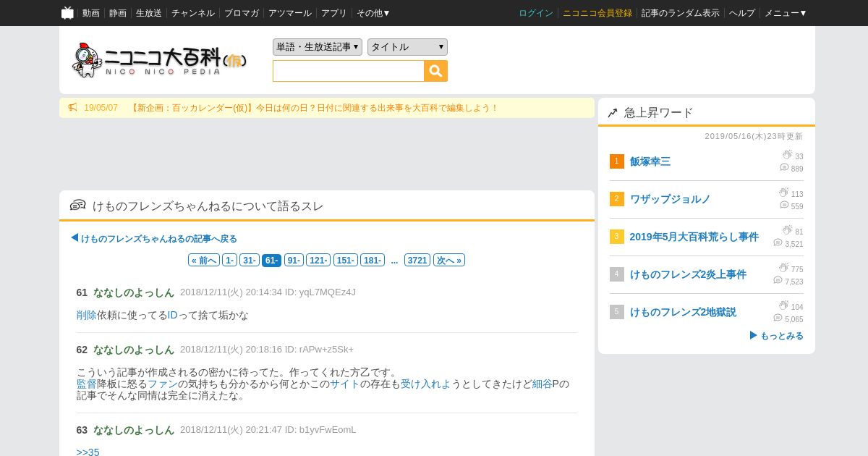This screenshot has width=868, height=456.
Task: Go to next page with 次へ »
Action: tap(448, 260)
